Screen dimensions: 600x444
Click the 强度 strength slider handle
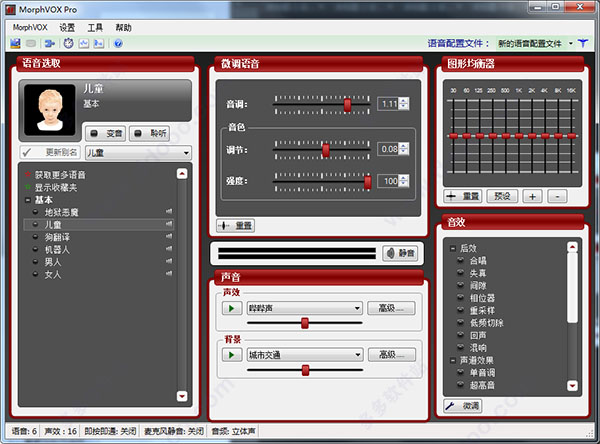pos(367,182)
